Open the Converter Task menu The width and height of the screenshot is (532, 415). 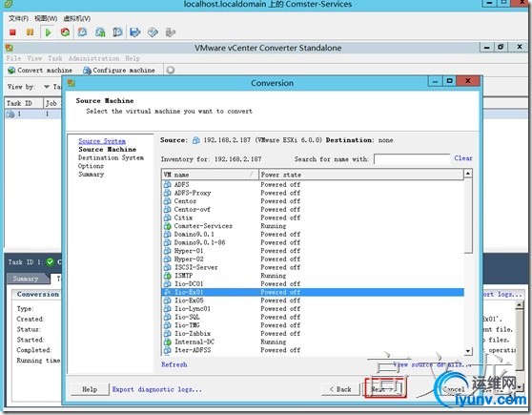coord(55,58)
